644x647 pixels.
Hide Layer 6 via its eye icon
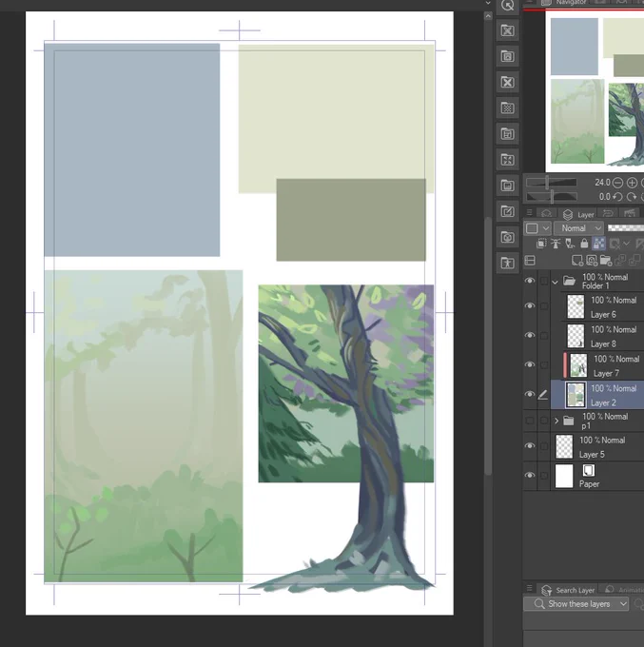pos(530,305)
